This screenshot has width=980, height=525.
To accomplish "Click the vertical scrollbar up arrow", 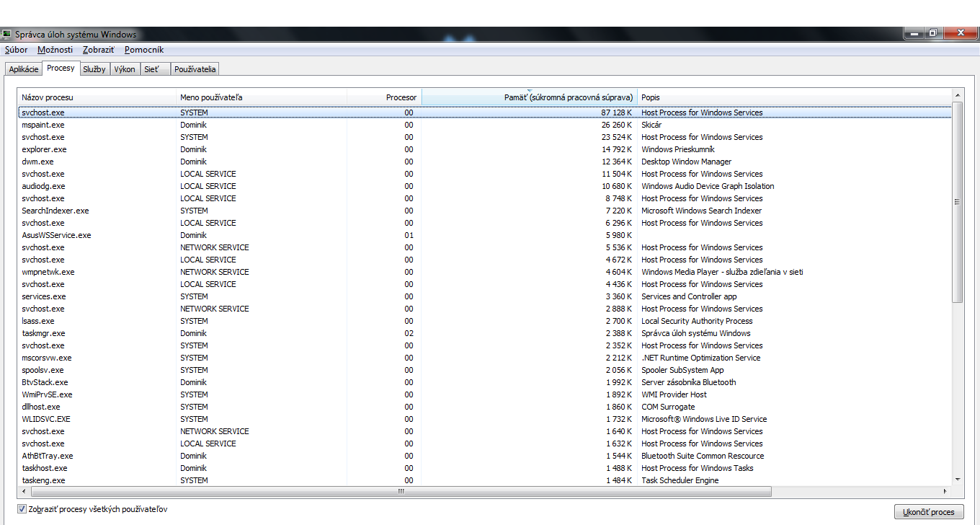I will [957, 95].
